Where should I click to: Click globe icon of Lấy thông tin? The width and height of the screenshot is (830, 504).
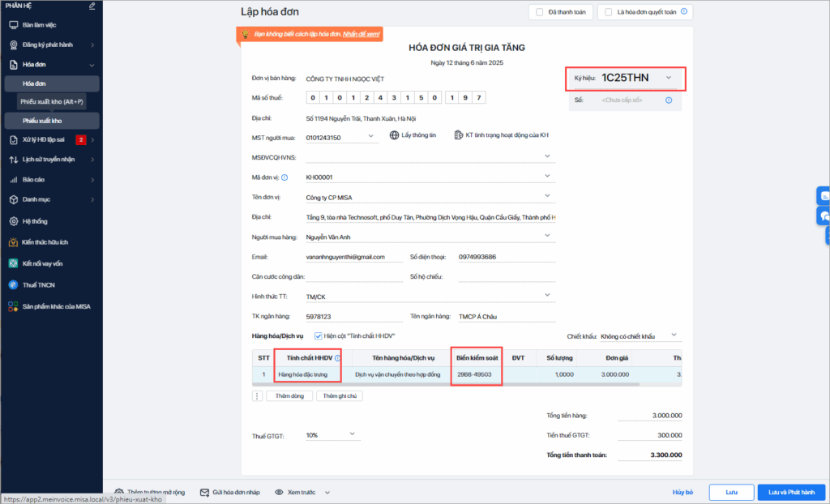click(395, 135)
